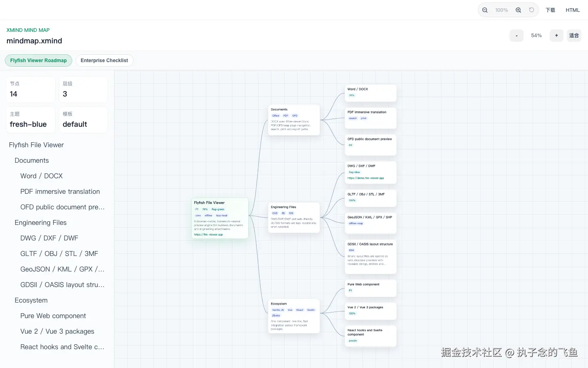Select the GDSII / OASIS layout structure canvas node

(x=371, y=257)
